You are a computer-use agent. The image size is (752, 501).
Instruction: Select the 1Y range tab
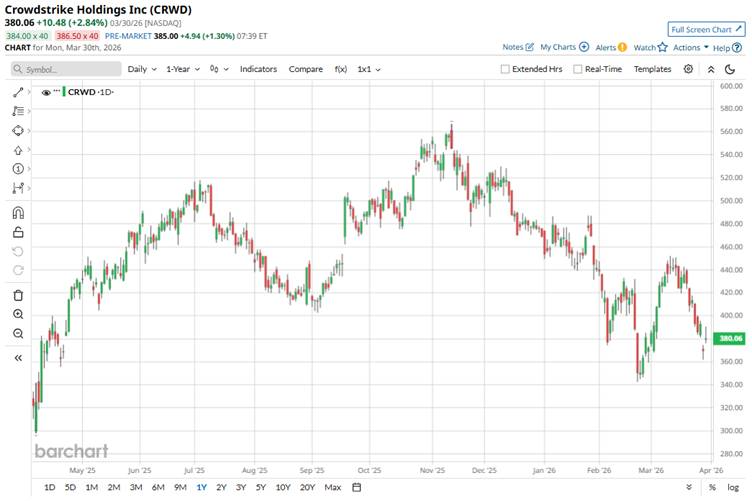tap(201, 487)
